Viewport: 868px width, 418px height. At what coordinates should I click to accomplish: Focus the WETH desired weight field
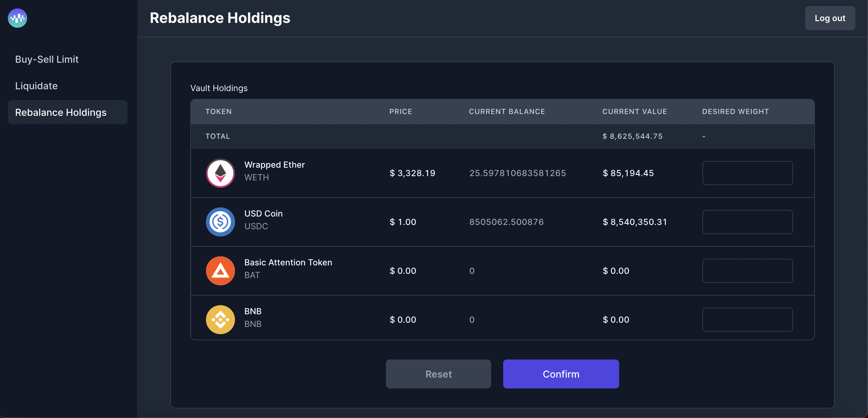pos(747,173)
